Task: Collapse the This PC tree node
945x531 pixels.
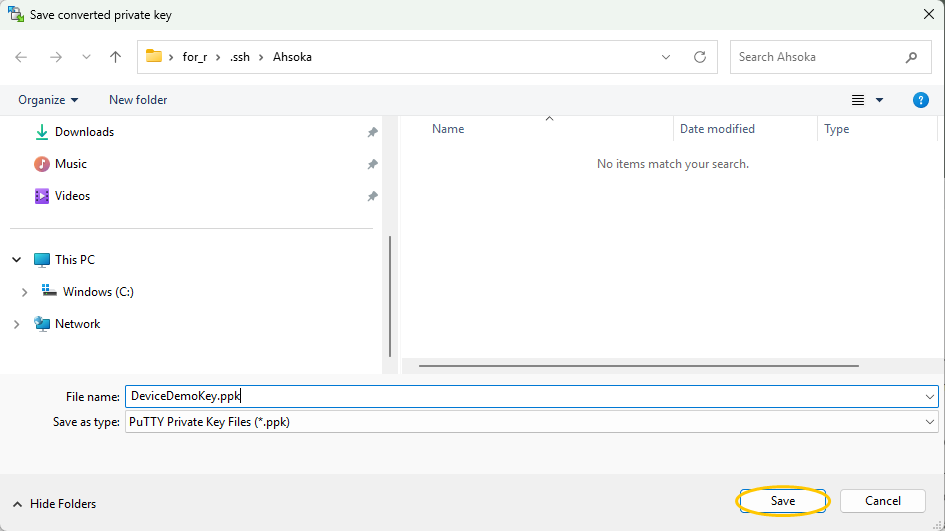Action: tap(17, 260)
